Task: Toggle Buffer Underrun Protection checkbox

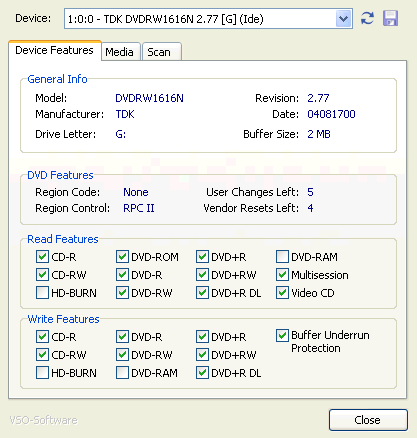Action: pyautogui.click(x=282, y=336)
